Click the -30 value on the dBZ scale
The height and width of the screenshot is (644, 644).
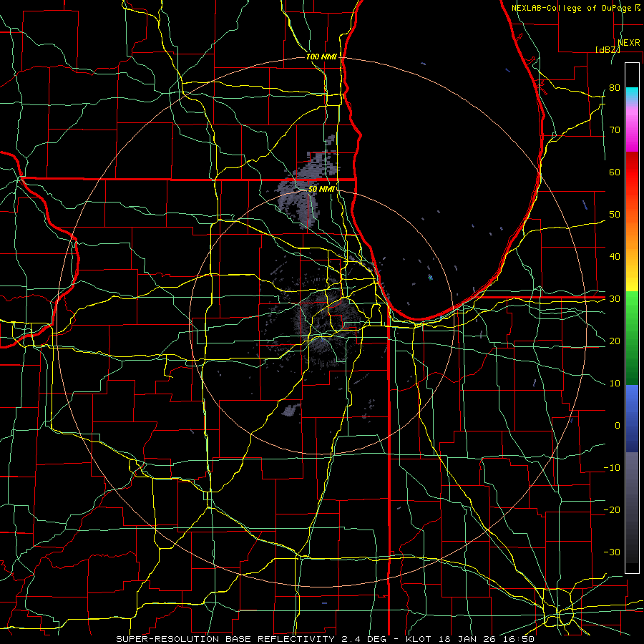click(x=612, y=552)
